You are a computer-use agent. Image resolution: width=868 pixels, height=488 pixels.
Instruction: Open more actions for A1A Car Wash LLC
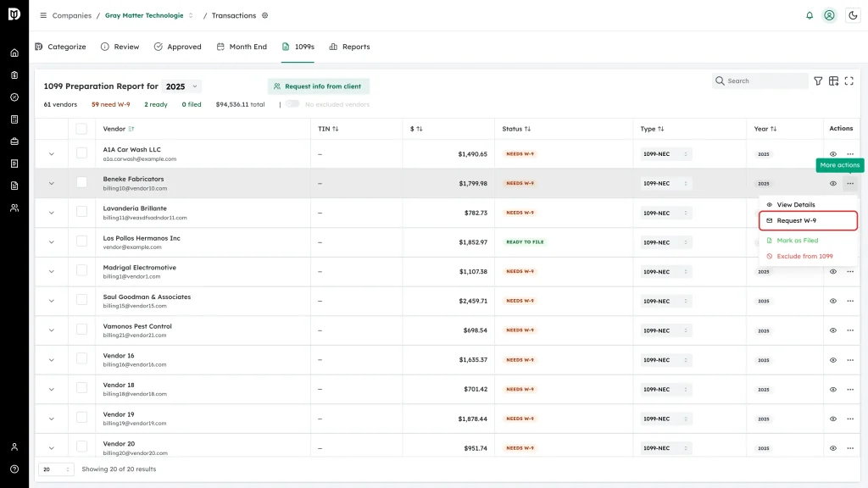click(850, 154)
